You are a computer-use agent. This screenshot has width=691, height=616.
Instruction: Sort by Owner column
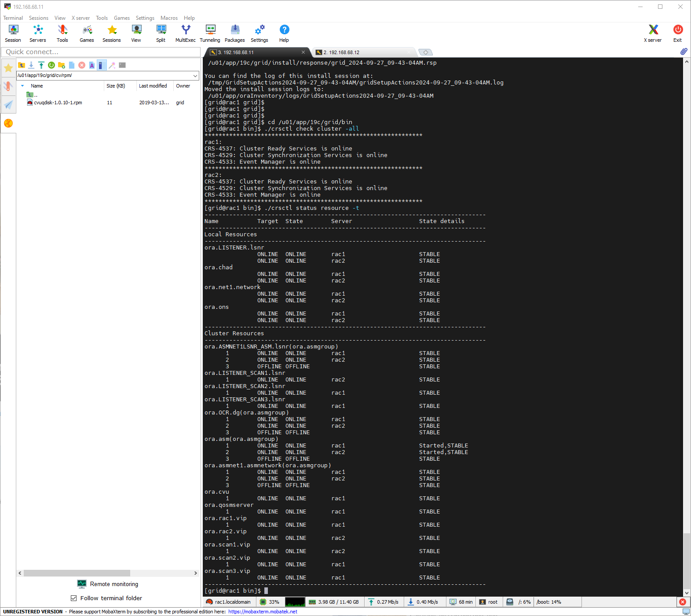183,86
